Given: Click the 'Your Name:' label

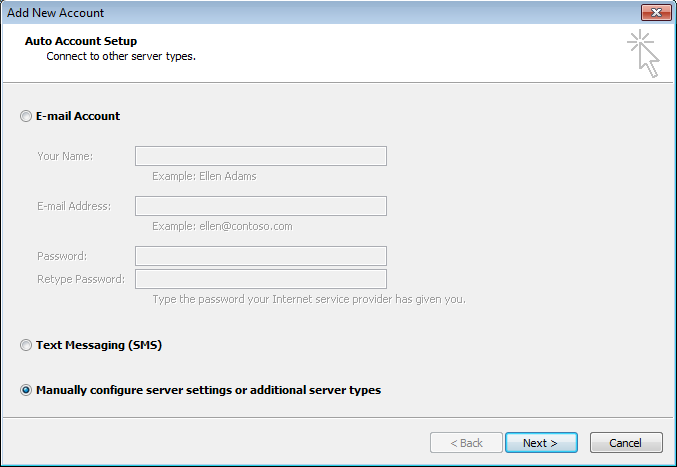Looking at the screenshot, I should (65, 156).
